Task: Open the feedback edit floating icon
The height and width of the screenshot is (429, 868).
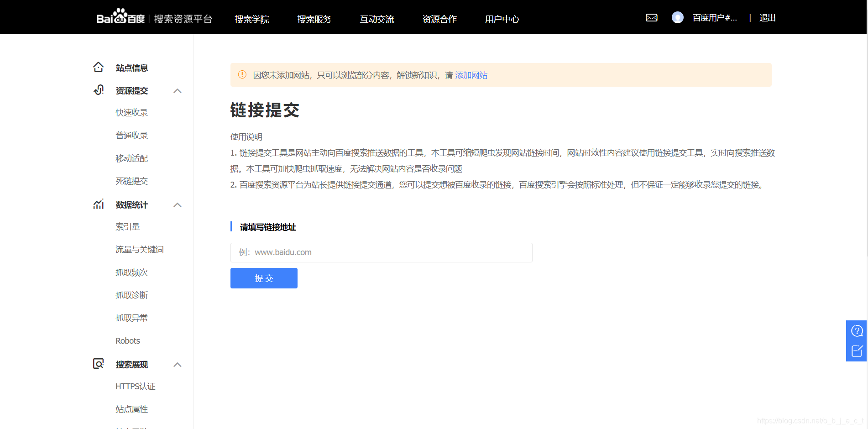Action: tap(857, 351)
